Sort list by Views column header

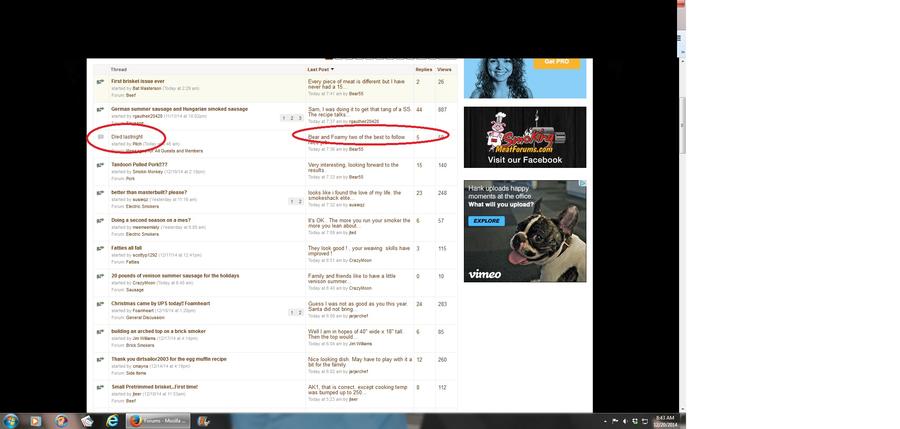point(444,70)
